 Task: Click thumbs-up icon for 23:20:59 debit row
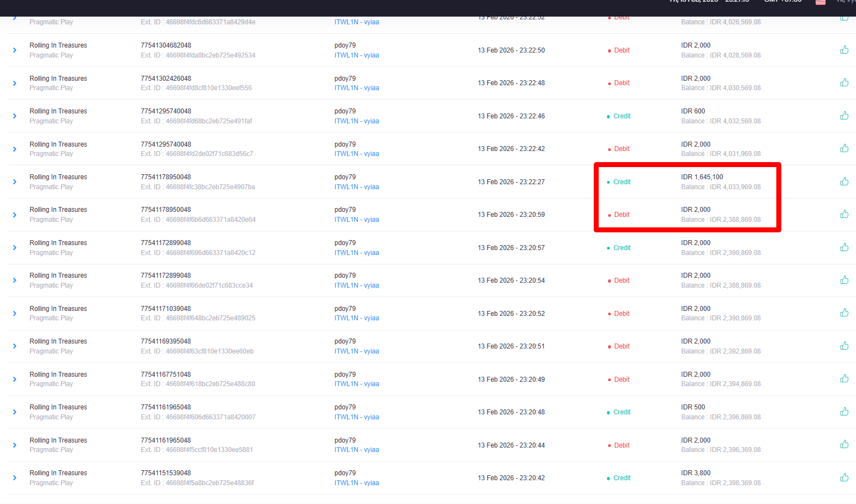point(844,214)
